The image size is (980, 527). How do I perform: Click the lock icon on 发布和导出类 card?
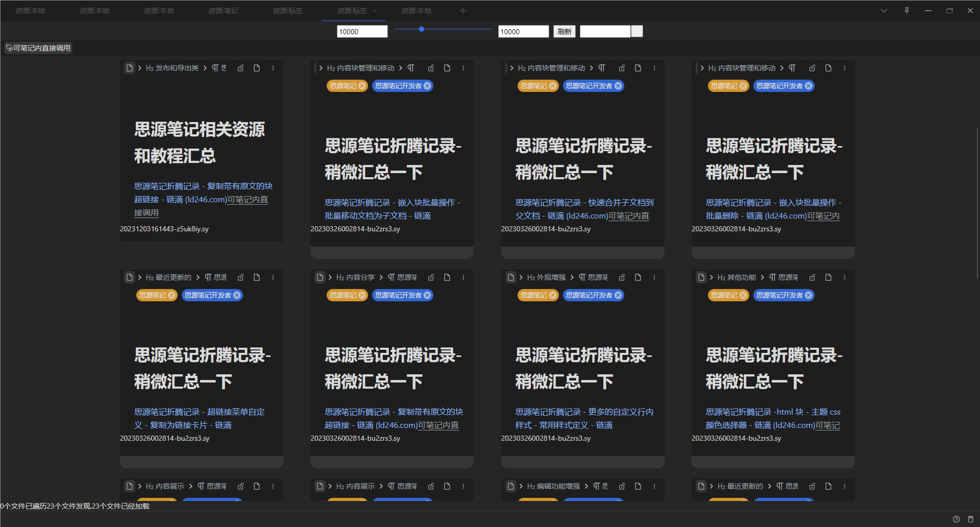(x=240, y=67)
